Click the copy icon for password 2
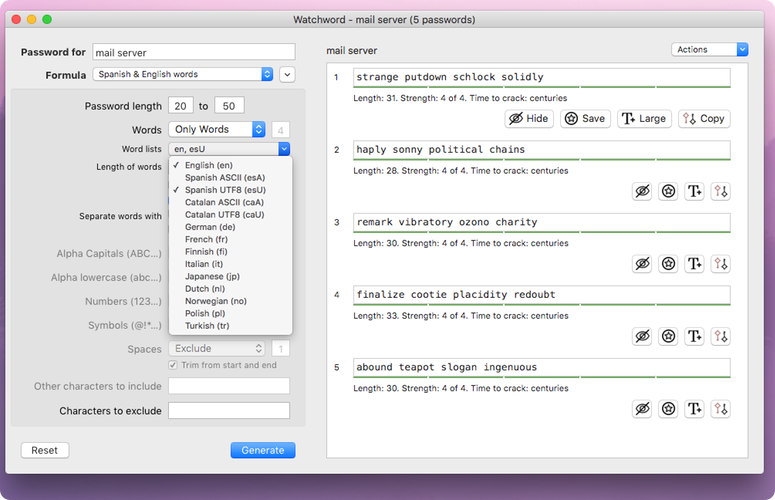The height and width of the screenshot is (500, 775). click(x=721, y=191)
